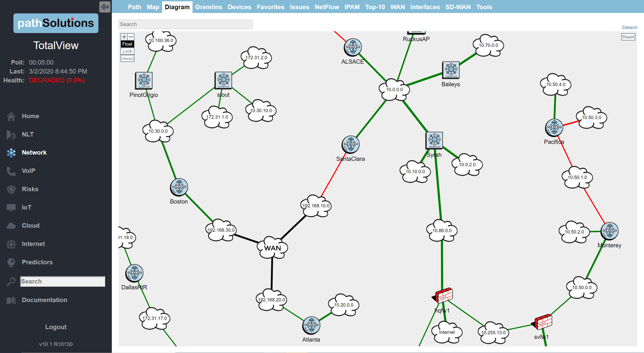Open the Map tab
The height and width of the screenshot is (353, 644).
pyautogui.click(x=153, y=7)
